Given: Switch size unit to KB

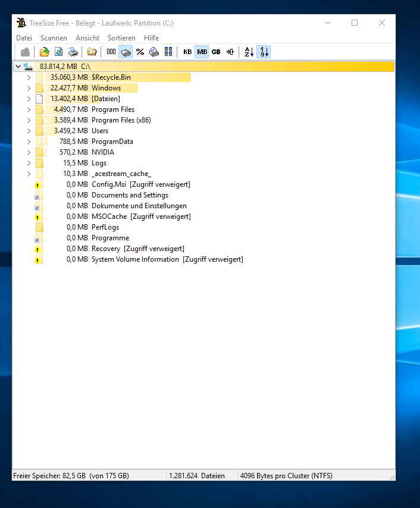Looking at the screenshot, I should tap(187, 52).
